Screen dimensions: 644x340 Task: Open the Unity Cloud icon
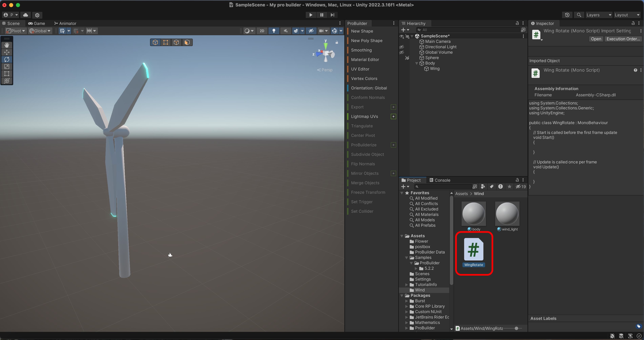(x=26, y=15)
